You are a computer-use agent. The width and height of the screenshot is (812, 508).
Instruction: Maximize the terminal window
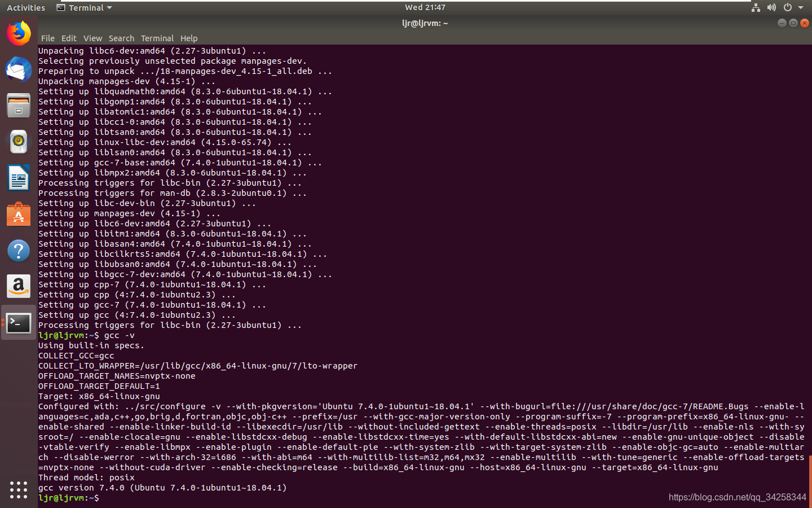[793, 23]
